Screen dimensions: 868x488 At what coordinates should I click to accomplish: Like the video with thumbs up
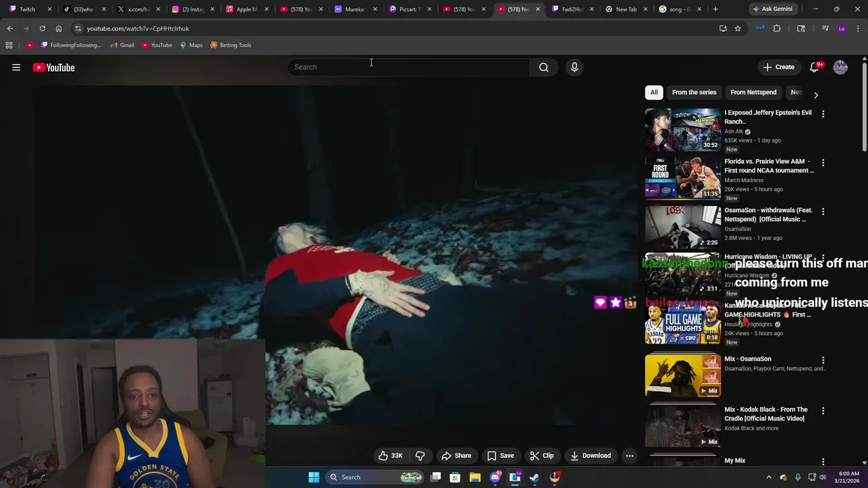point(390,455)
